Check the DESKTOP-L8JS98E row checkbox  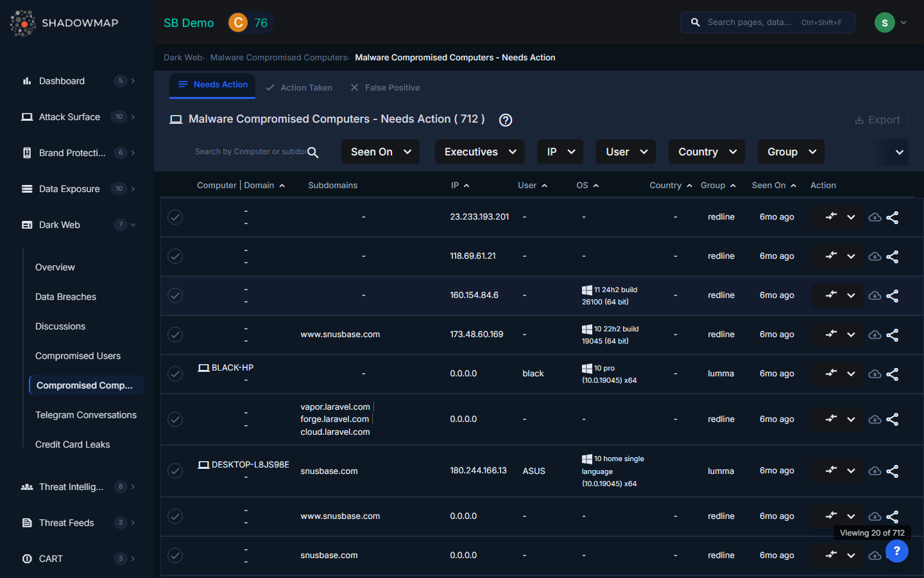point(175,471)
